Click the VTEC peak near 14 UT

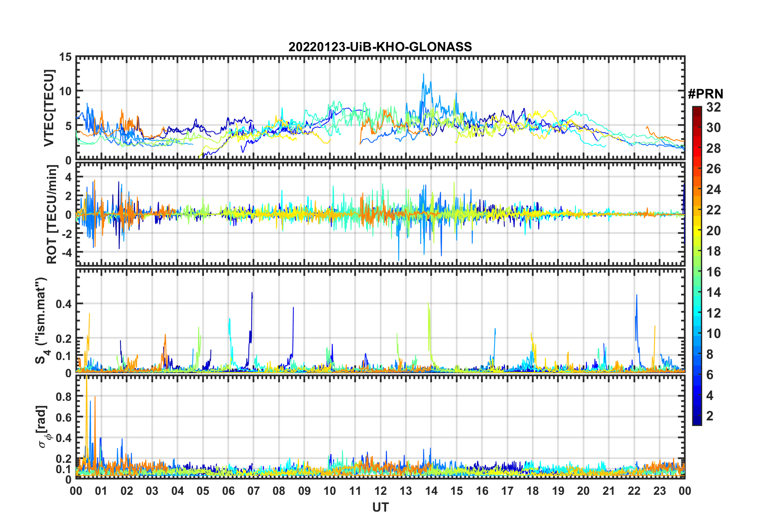tap(424, 74)
